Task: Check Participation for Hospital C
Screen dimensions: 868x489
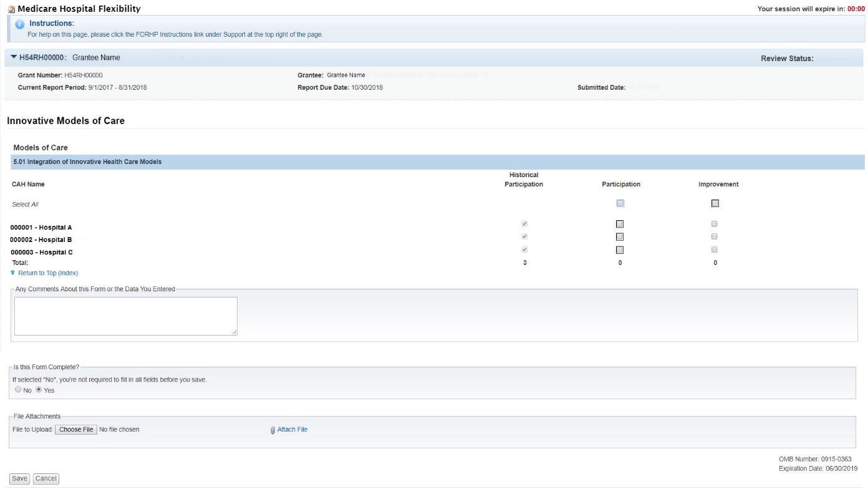Action: (x=620, y=250)
